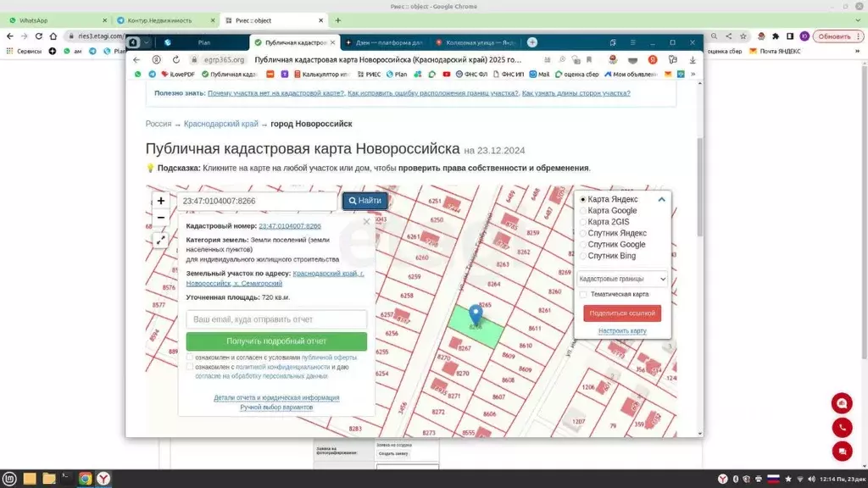
Task: Focus the email field for report
Action: [276, 319]
